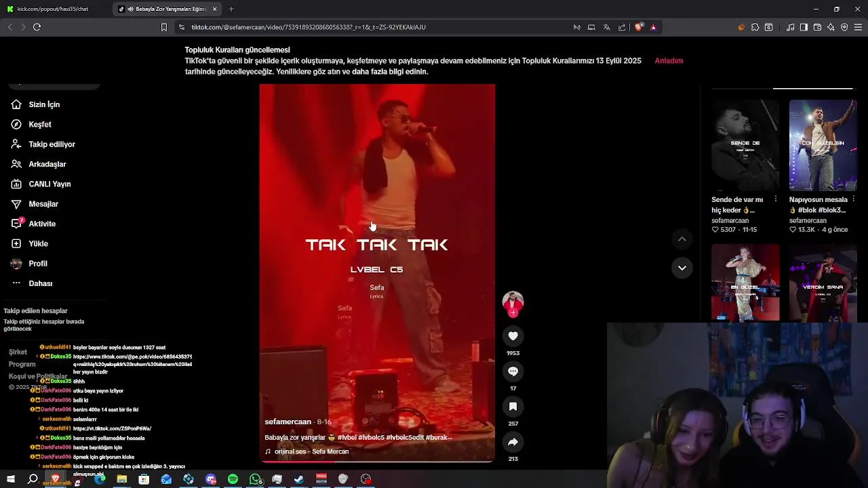Click vt.tiktok.com/ZSPonP6Wa link in chat
The width and height of the screenshot is (868, 488).
pyautogui.click(x=112, y=428)
